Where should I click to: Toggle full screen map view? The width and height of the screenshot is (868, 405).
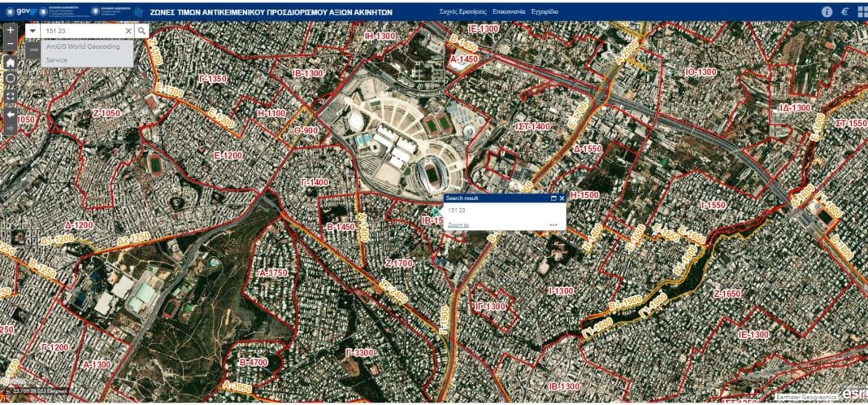[x=10, y=96]
